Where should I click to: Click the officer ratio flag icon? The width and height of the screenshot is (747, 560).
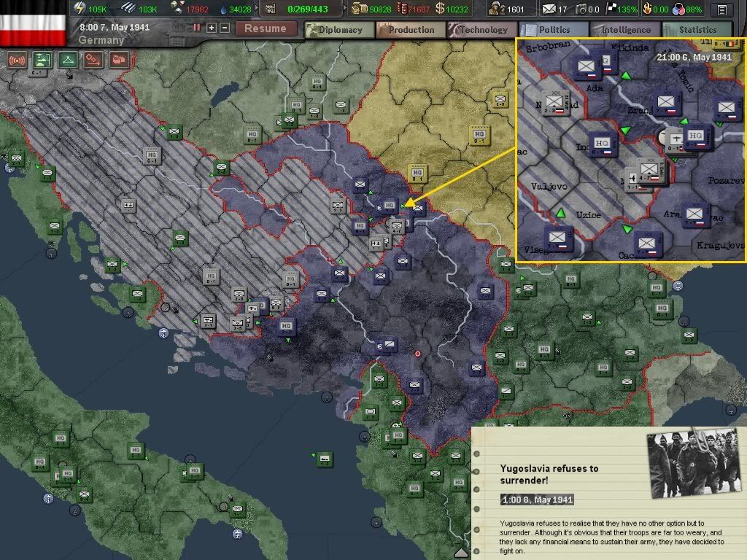click(611, 8)
